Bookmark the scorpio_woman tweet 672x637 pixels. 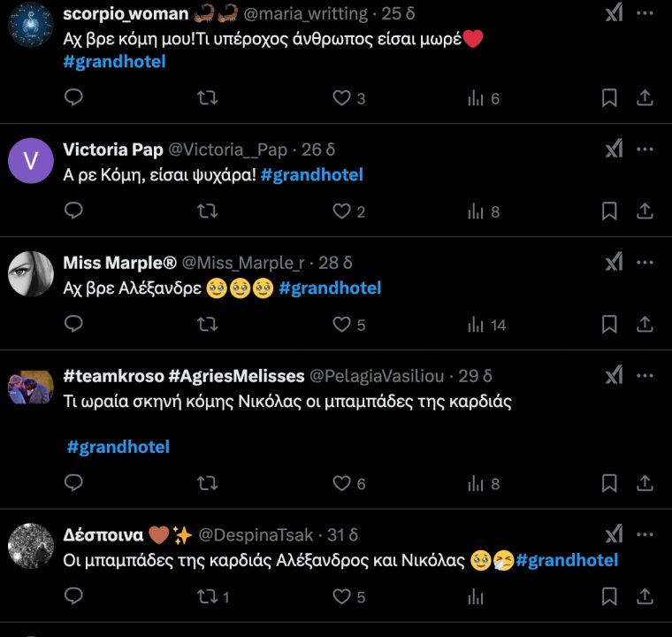[609, 98]
